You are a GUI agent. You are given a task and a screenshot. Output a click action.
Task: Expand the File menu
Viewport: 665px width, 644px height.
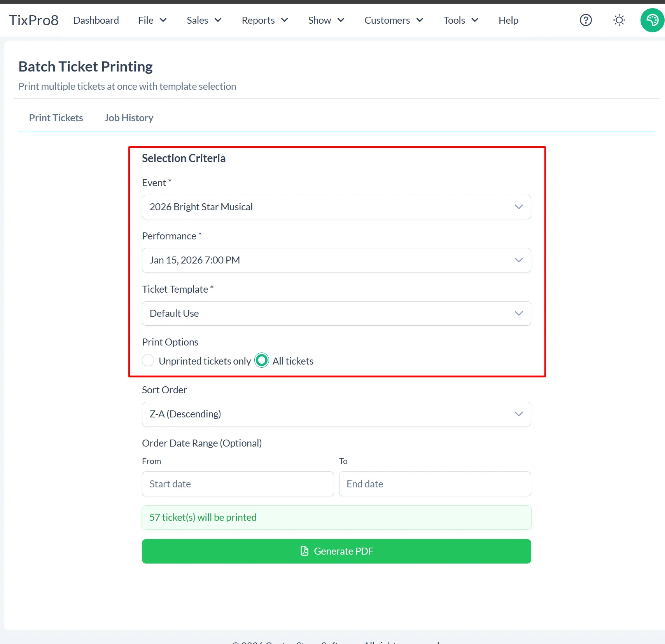(x=152, y=20)
